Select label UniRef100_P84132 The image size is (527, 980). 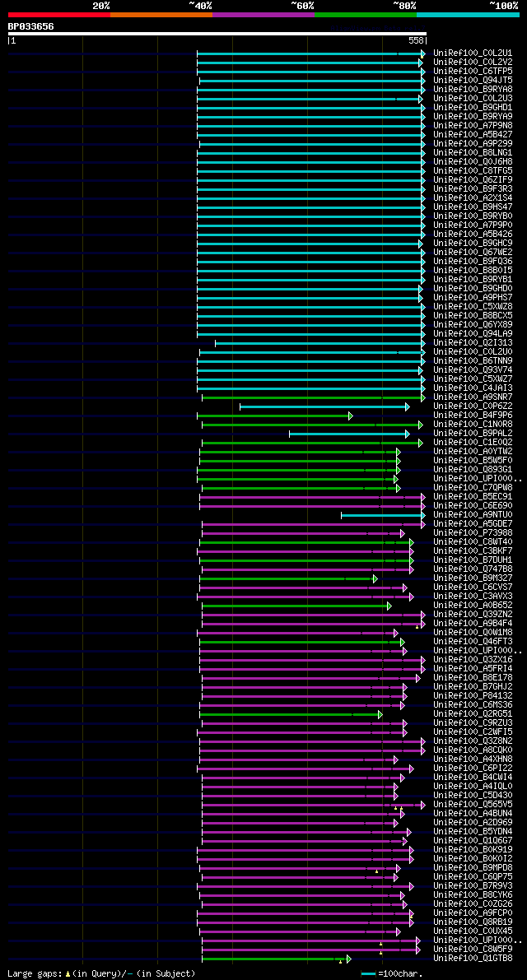473,697
